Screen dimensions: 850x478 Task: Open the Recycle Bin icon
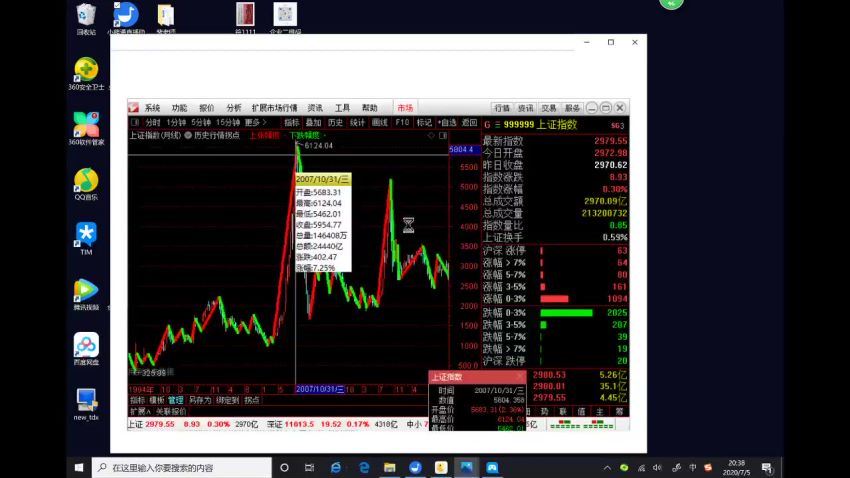(x=86, y=15)
